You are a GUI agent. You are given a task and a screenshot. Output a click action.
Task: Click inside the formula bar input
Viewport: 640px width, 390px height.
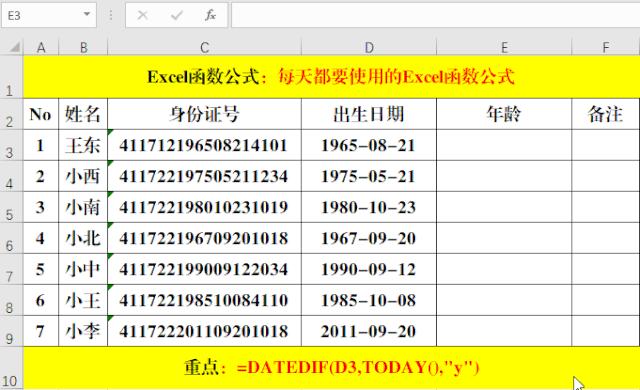435,15
